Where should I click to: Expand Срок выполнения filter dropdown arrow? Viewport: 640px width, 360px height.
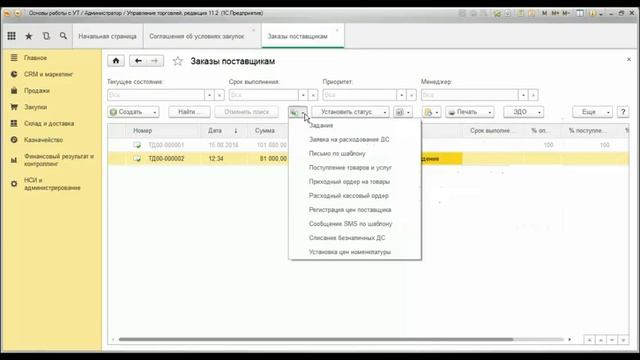click(x=303, y=95)
